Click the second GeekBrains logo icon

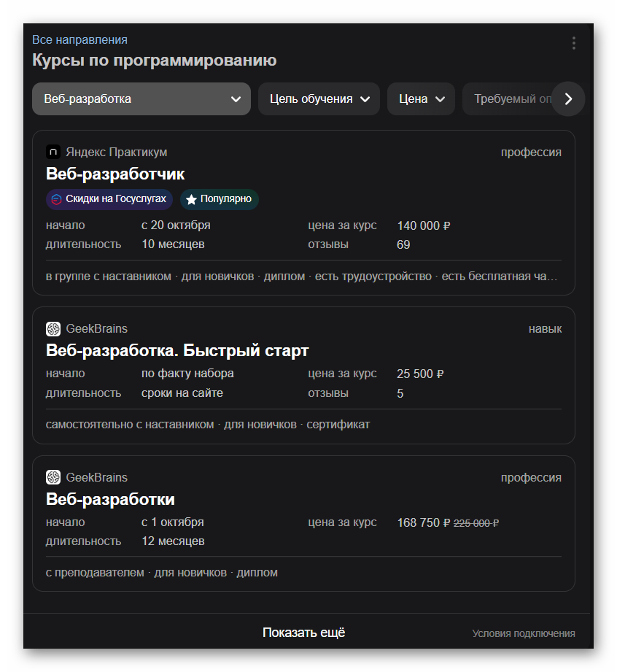[x=53, y=477]
